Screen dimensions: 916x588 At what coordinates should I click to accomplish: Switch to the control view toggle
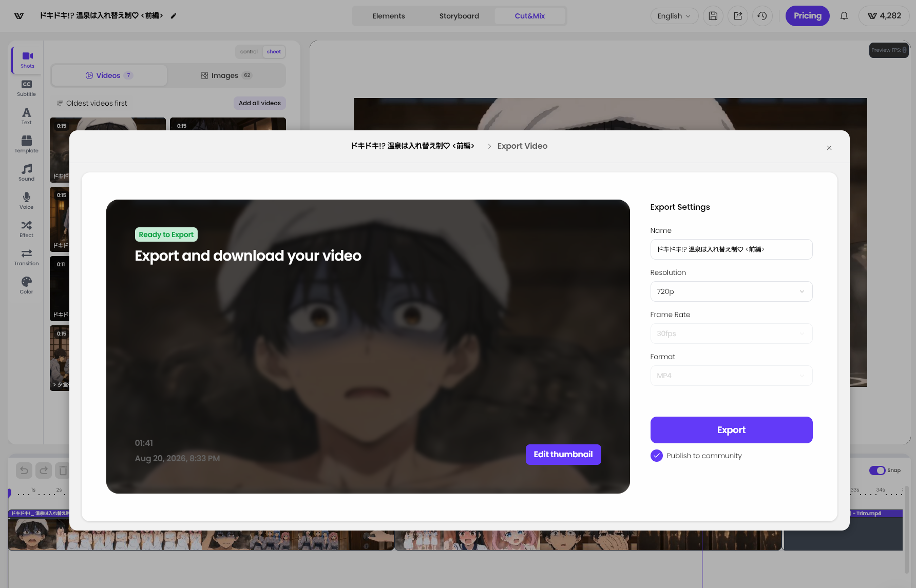pos(249,52)
